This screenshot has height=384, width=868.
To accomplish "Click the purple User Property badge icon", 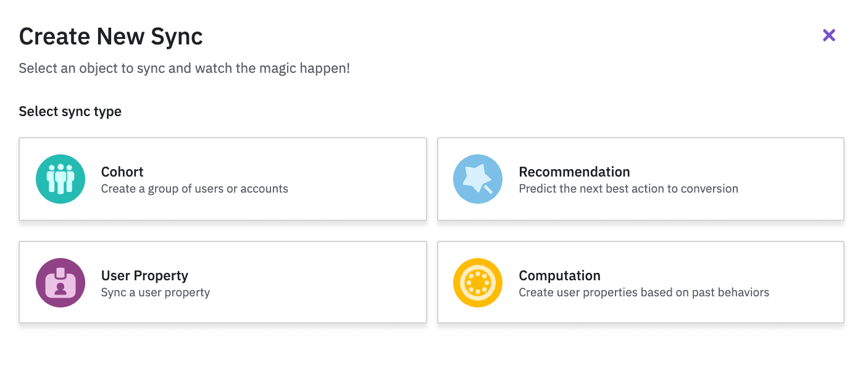I will click(x=61, y=283).
